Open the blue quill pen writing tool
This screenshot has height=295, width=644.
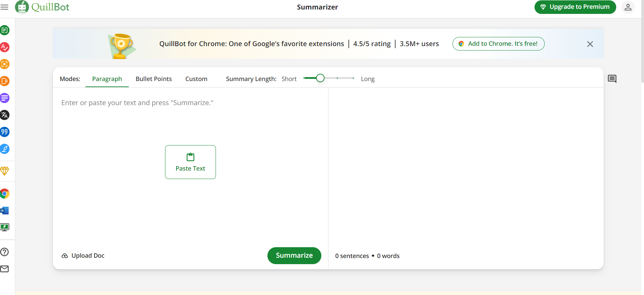[4, 149]
